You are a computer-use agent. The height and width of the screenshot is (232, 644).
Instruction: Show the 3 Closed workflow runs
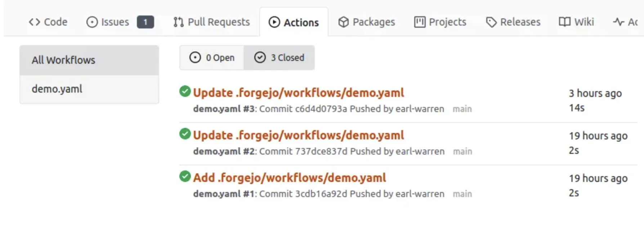click(x=279, y=58)
